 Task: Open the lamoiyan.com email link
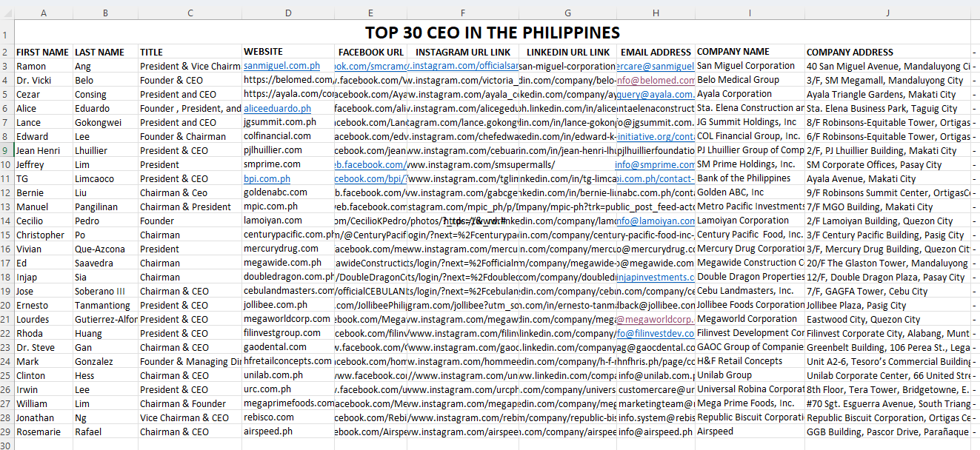[656, 221]
